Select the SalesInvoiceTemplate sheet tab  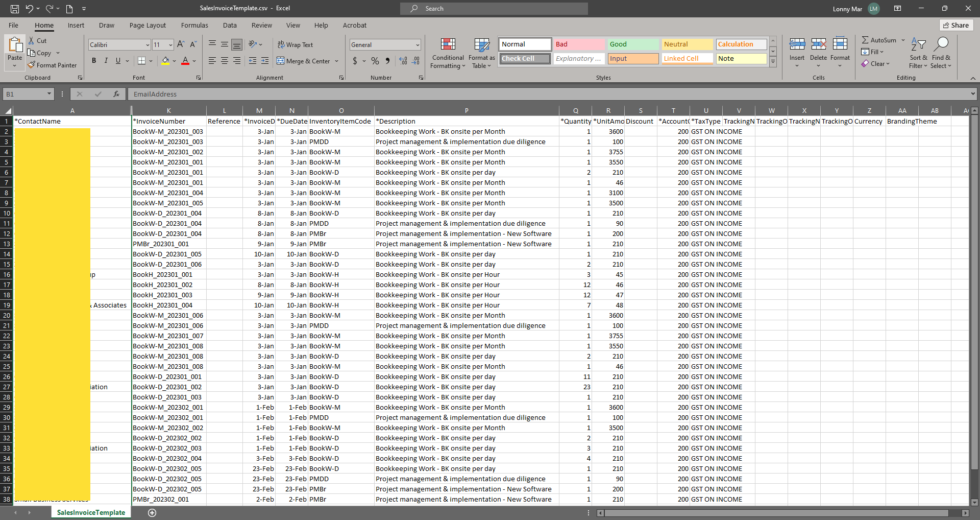(x=91, y=513)
